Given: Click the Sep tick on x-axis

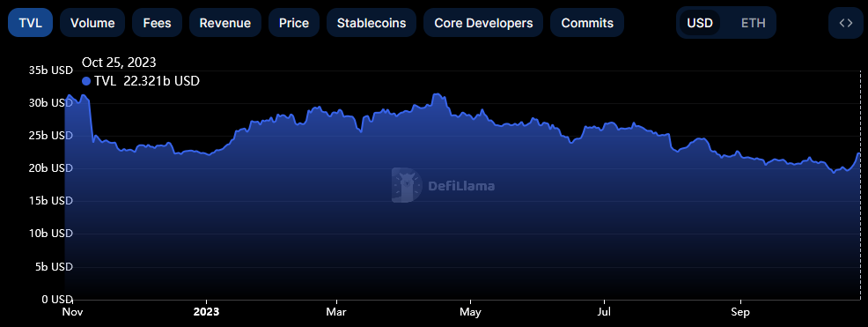Looking at the screenshot, I should [740, 312].
